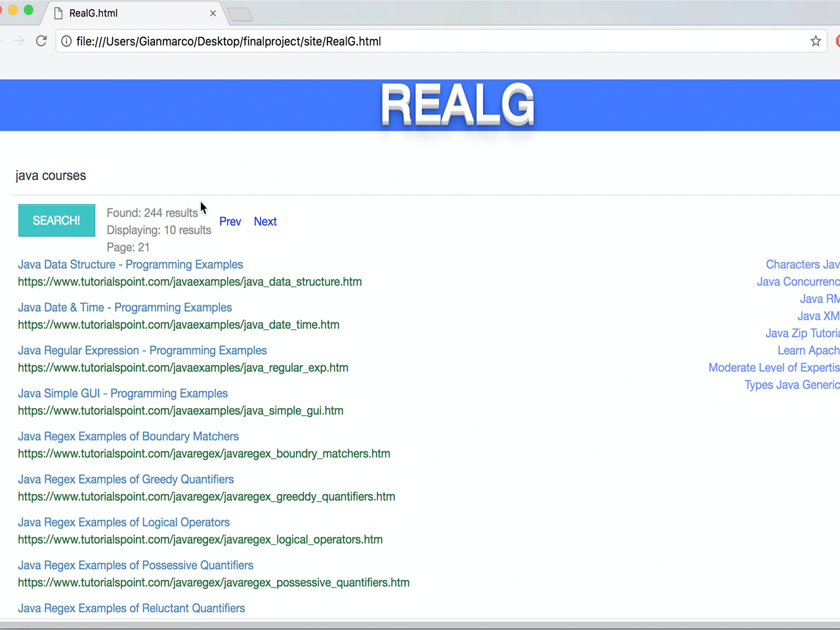Open Java Data Structure - Programming Examples

coord(130,264)
